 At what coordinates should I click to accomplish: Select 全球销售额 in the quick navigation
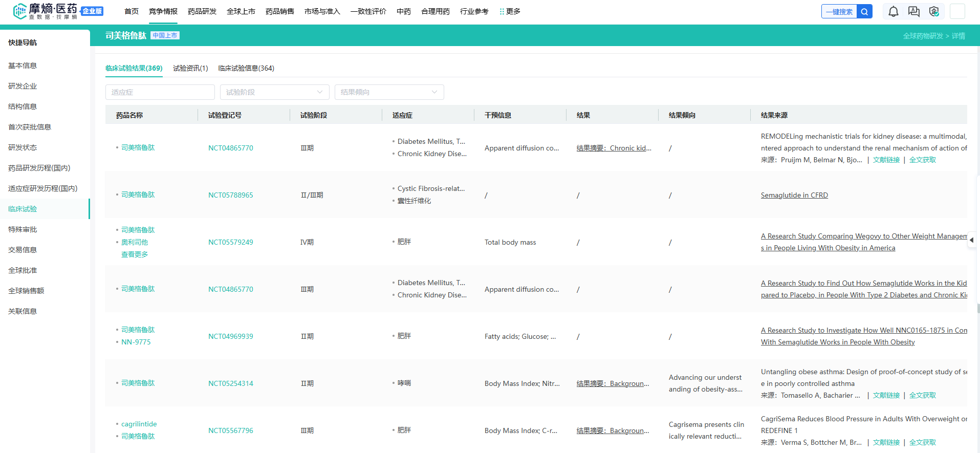[x=26, y=291]
